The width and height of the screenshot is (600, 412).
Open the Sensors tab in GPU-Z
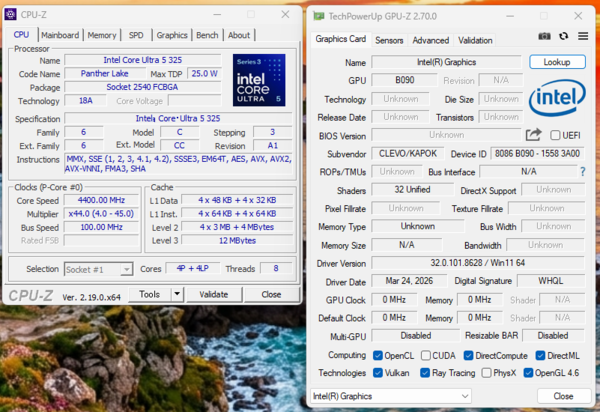click(389, 40)
